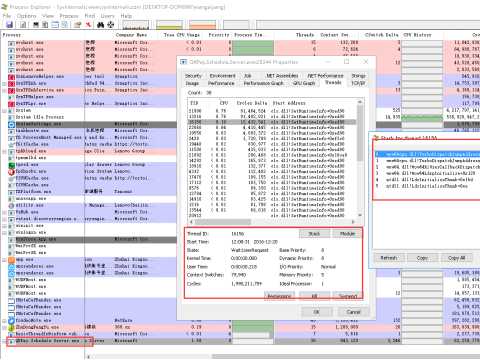This screenshot has width=480, height=360.
Task: Click the thread list scroll-down arrow
Action: coord(360,215)
